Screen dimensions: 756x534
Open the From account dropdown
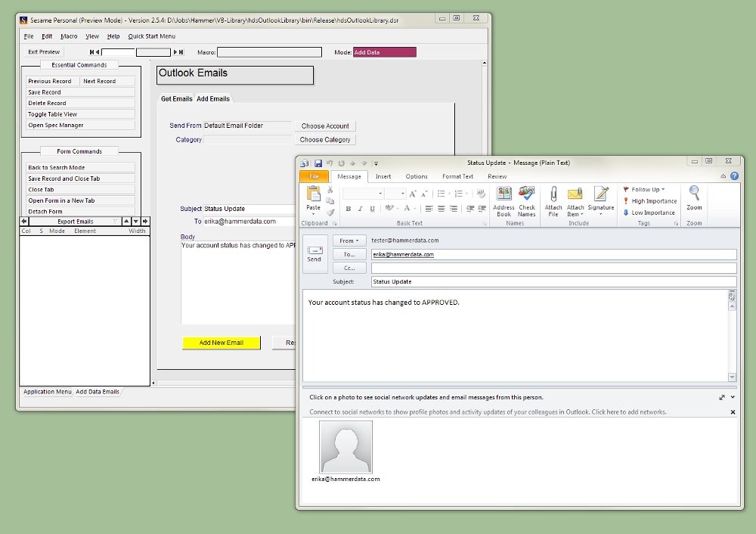click(x=349, y=241)
